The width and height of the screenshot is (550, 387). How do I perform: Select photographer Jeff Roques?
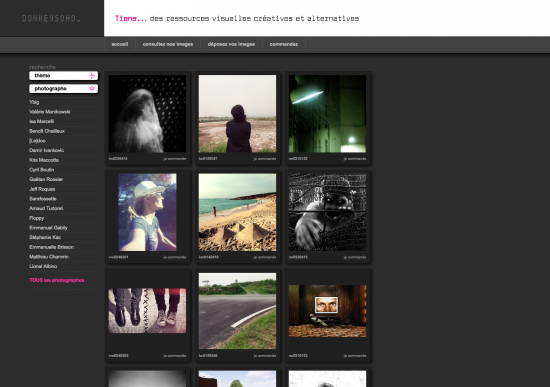coord(42,189)
